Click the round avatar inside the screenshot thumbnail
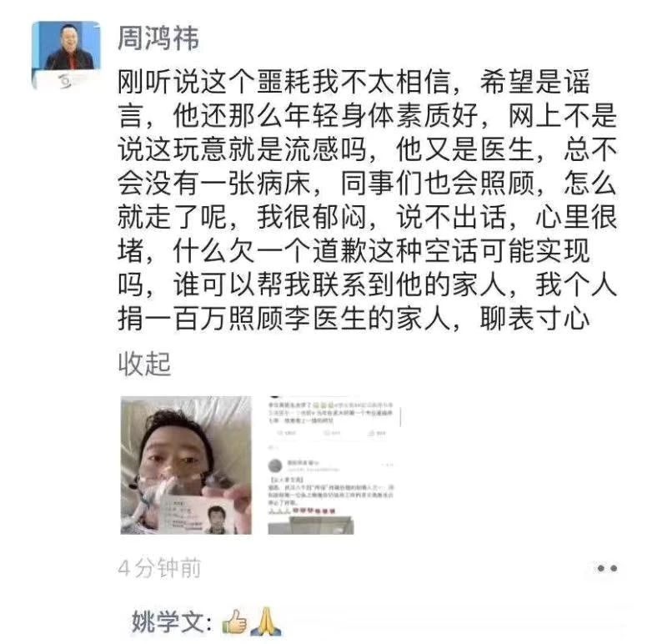Image resolution: width=667 pixels, height=644 pixels. (x=275, y=465)
